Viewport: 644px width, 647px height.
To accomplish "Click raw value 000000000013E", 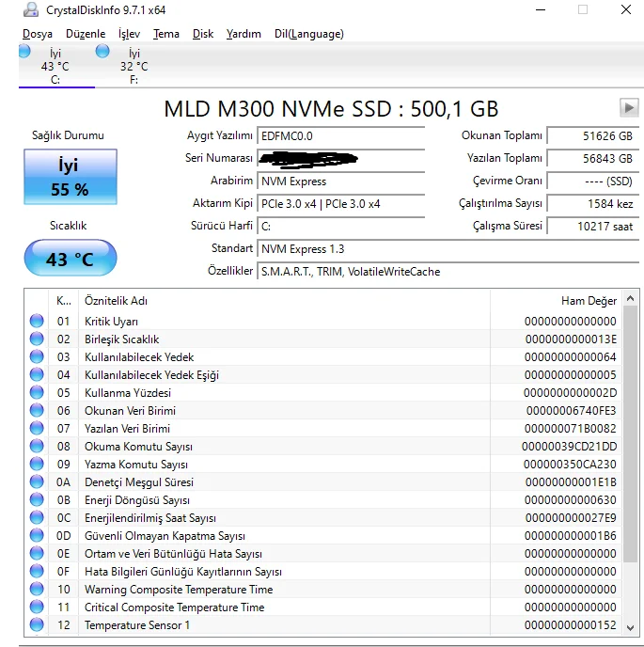I will tap(571, 339).
